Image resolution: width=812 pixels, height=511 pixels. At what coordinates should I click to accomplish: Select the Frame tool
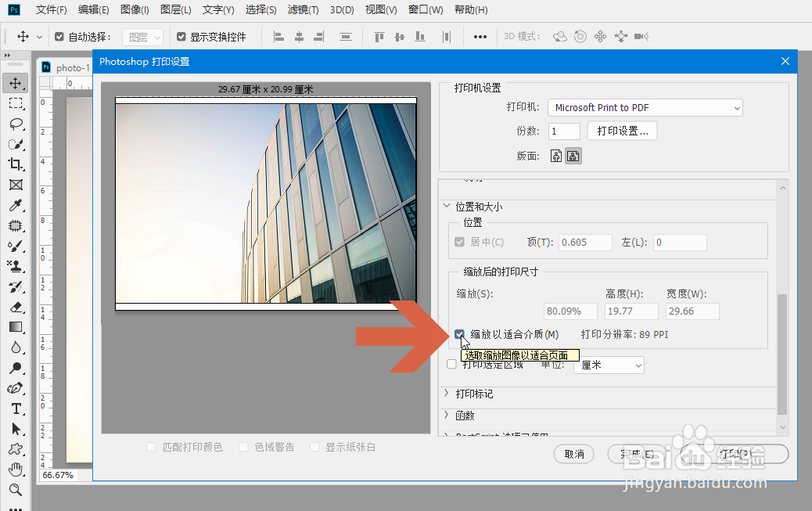tap(16, 185)
